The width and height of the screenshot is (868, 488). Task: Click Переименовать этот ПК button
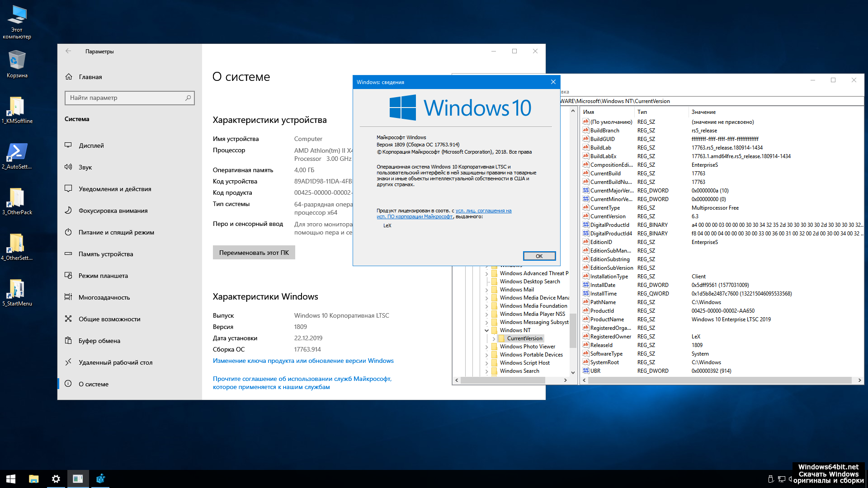pyautogui.click(x=254, y=253)
